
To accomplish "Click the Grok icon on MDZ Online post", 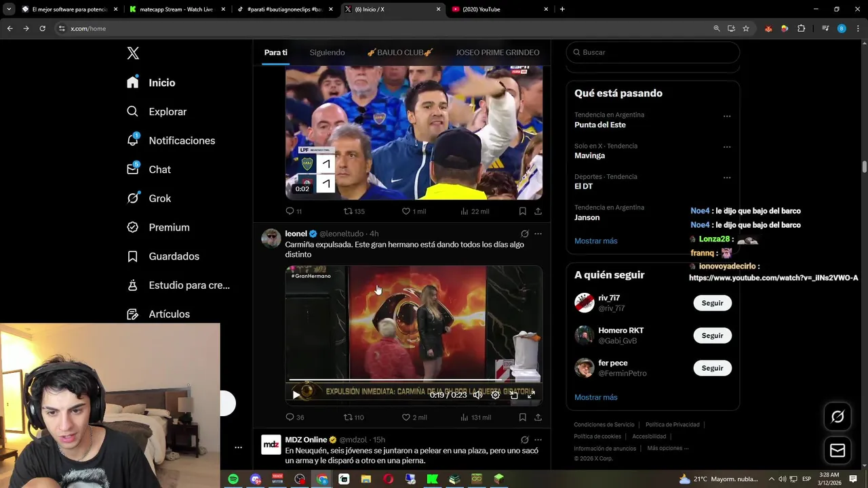I will click(x=525, y=440).
